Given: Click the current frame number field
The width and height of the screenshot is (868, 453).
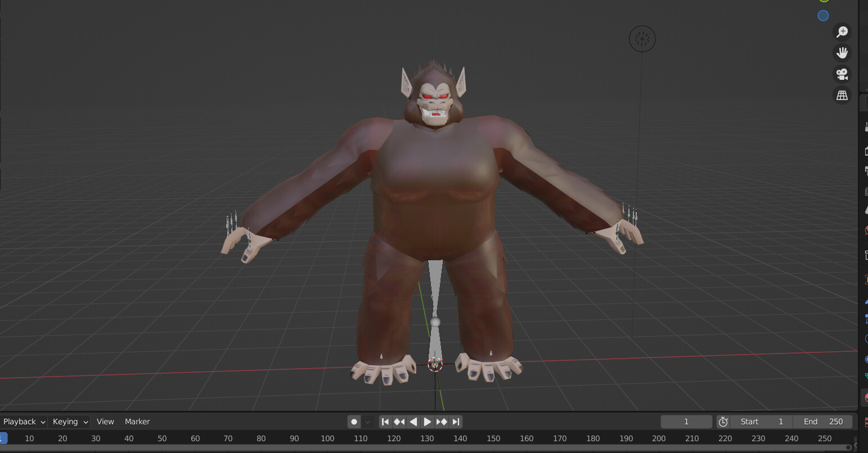Looking at the screenshot, I should [686, 422].
